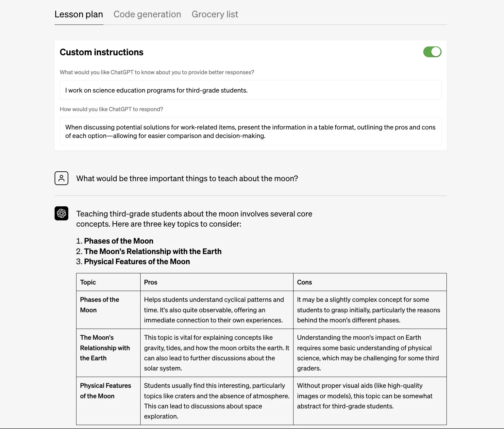
Task: Click the Phases of the Moon table cell
Action: click(x=99, y=305)
